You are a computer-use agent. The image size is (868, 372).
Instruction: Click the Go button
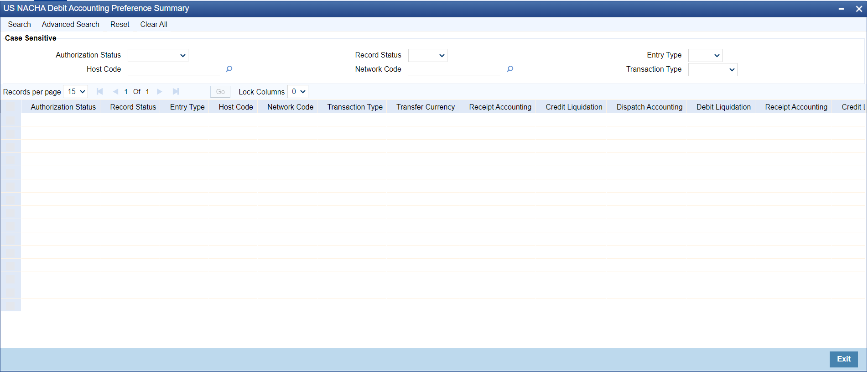pyautogui.click(x=220, y=92)
